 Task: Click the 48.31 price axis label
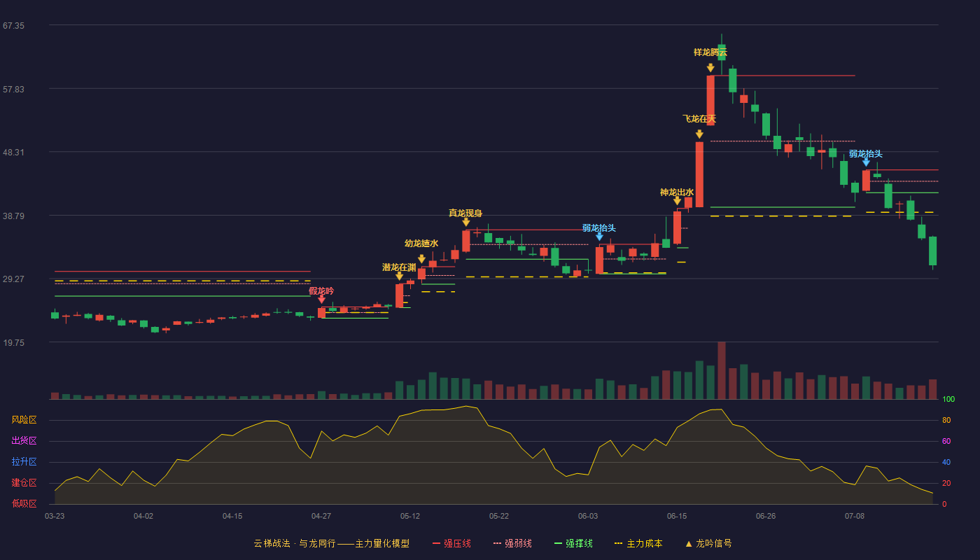(13, 153)
